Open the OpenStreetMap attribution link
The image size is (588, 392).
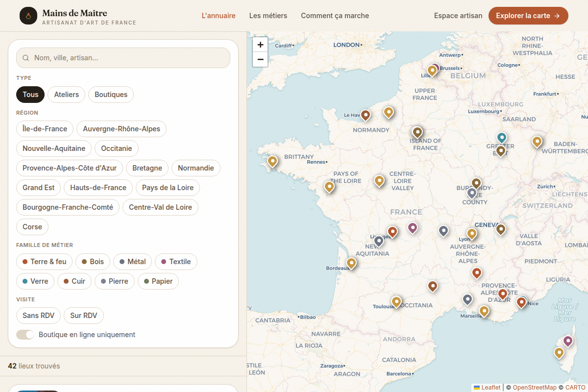coord(535,387)
